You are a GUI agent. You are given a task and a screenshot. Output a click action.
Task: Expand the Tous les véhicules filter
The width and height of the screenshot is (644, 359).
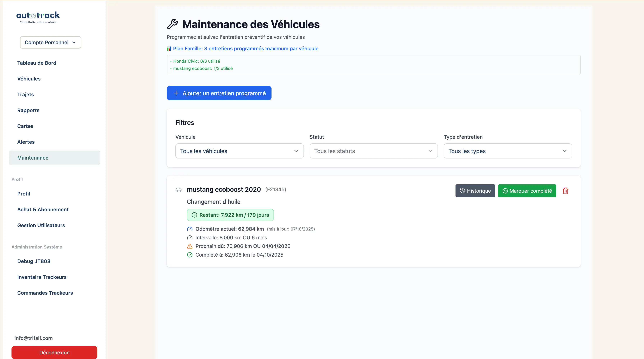[x=240, y=151]
